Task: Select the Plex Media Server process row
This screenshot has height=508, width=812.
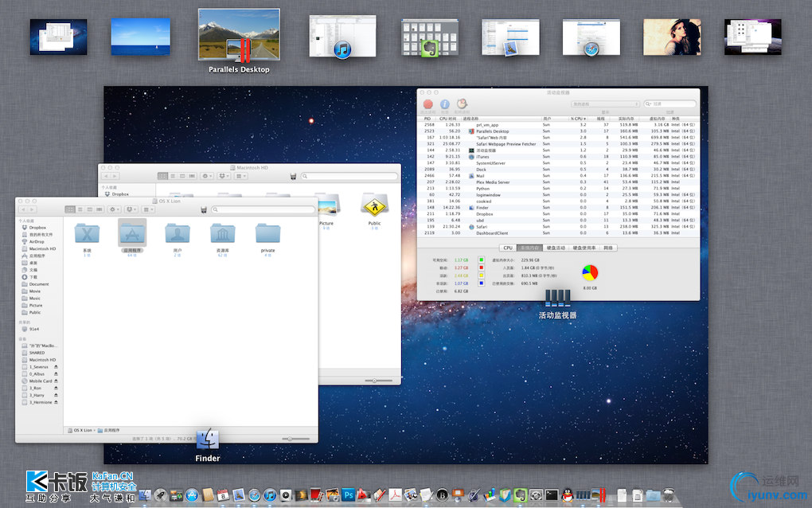Action: click(558, 182)
